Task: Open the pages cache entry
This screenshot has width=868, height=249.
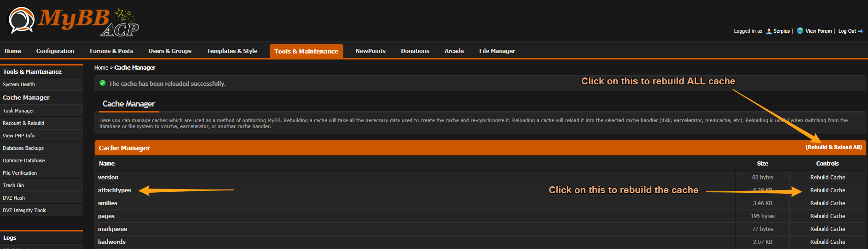Action: coord(106,216)
